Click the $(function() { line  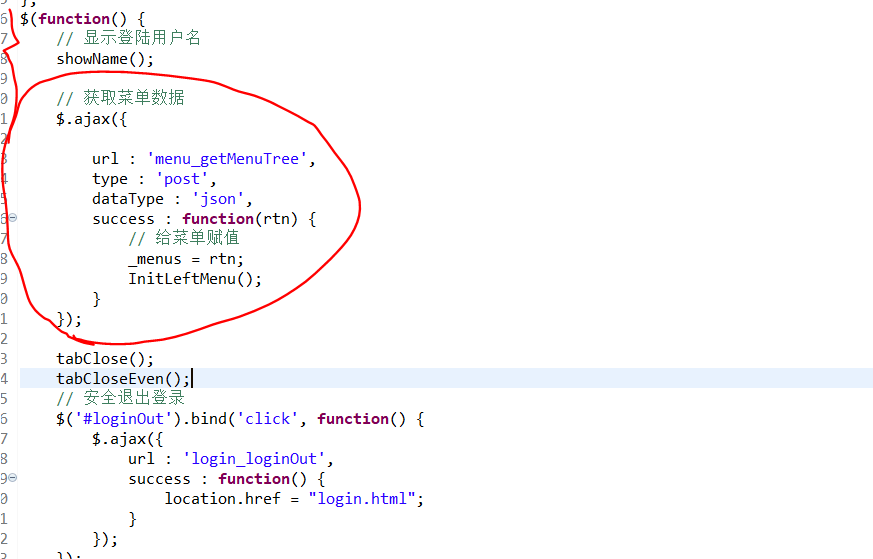[x=82, y=19]
